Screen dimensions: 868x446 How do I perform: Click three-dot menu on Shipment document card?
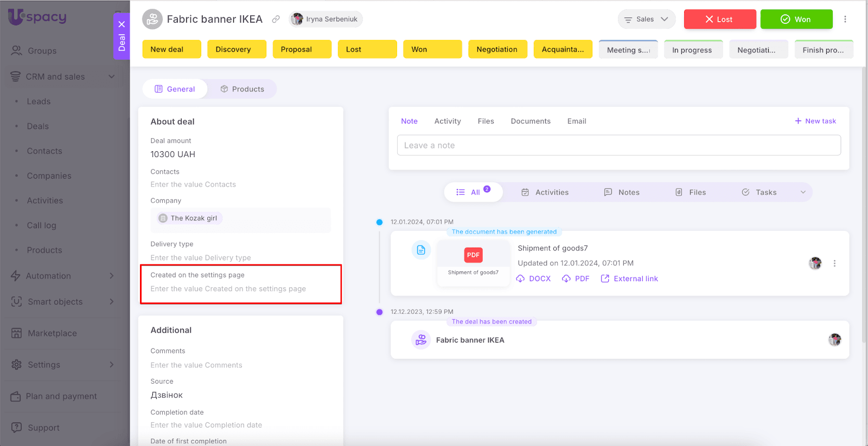point(834,263)
